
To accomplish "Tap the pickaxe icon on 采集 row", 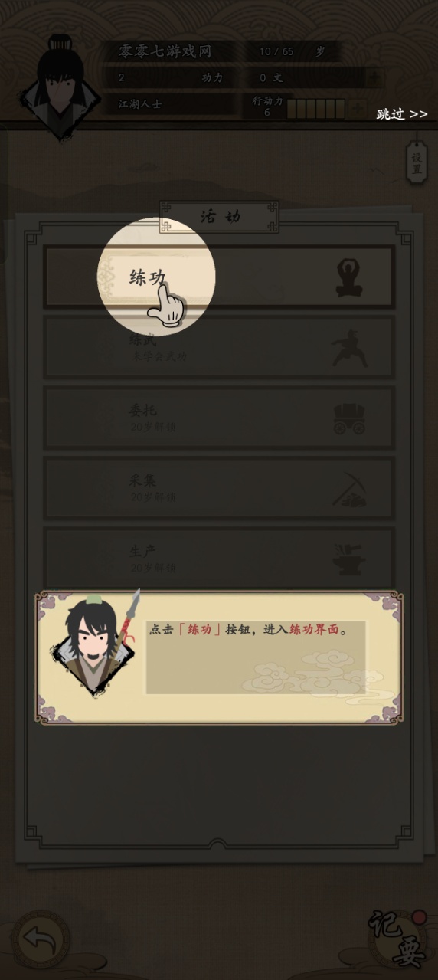I will tap(349, 490).
